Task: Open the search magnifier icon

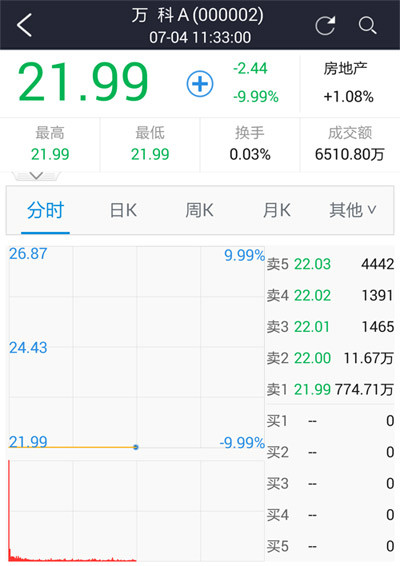Action: click(368, 26)
